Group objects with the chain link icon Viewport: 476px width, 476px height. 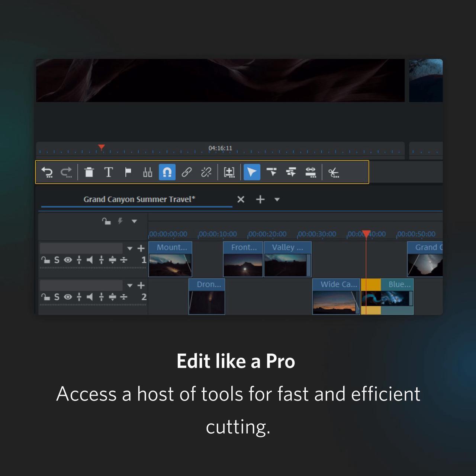pos(187,172)
